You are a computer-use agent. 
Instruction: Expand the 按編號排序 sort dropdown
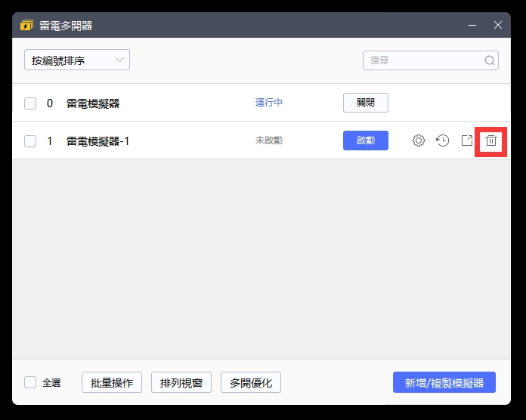[76, 60]
